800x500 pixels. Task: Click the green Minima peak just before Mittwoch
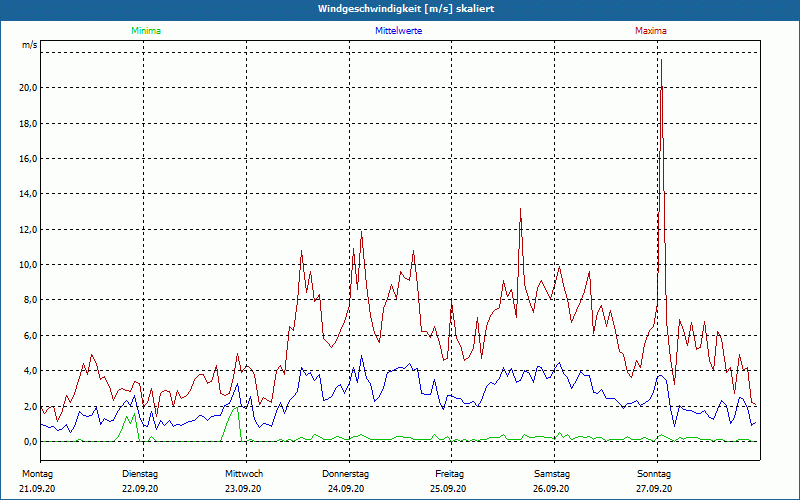tap(236, 408)
